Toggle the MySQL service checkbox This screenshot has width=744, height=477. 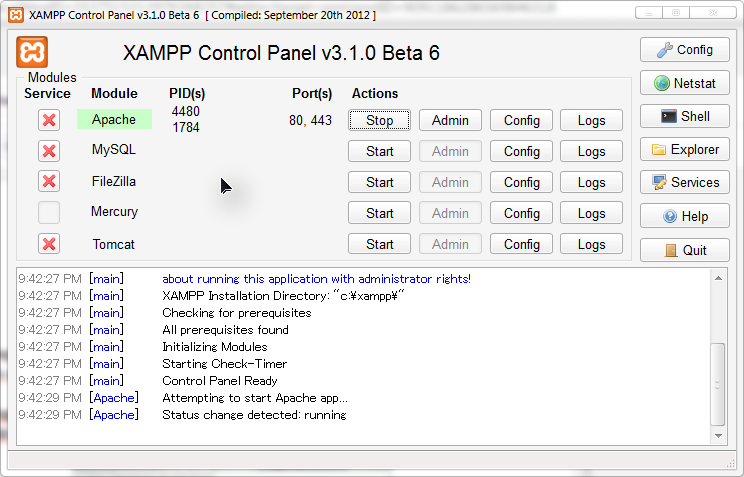[49, 151]
